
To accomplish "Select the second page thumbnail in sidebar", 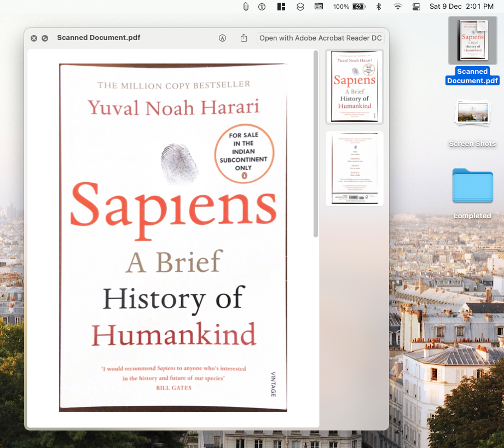I will [355, 168].
